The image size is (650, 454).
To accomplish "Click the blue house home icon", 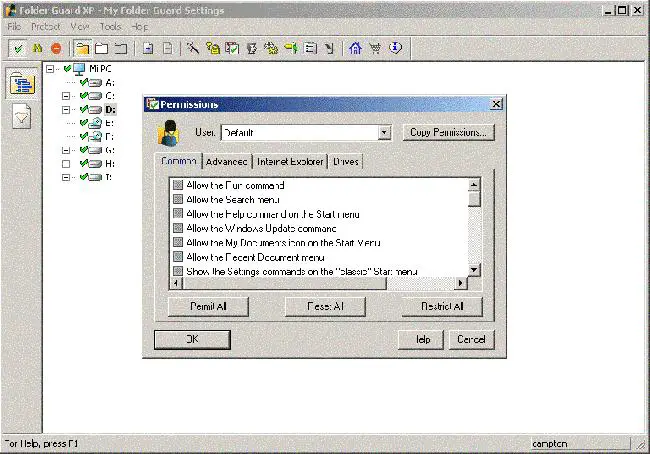I will point(355,49).
